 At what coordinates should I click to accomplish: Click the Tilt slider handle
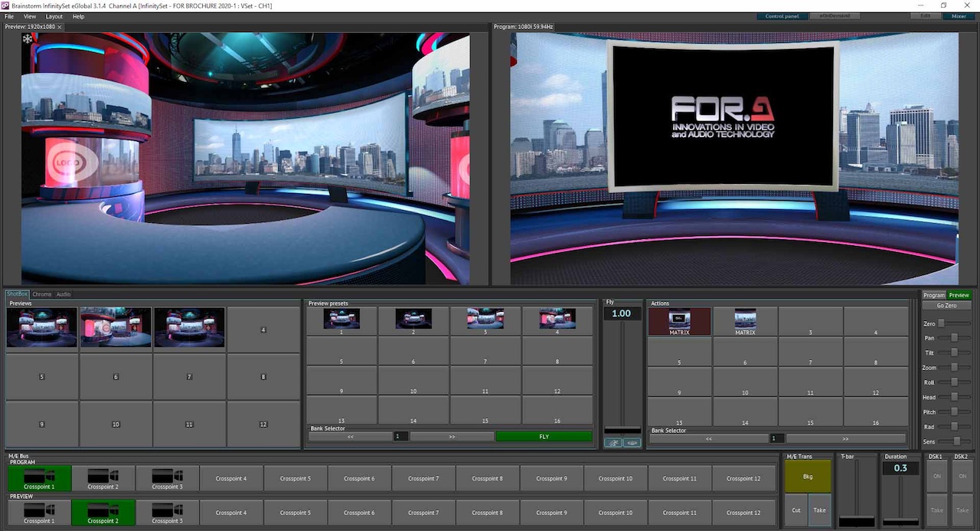point(955,352)
